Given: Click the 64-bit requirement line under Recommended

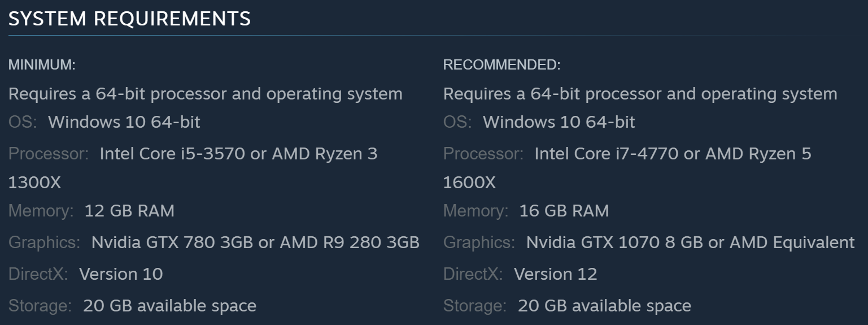Looking at the screenshot, I should click(640, 93).
